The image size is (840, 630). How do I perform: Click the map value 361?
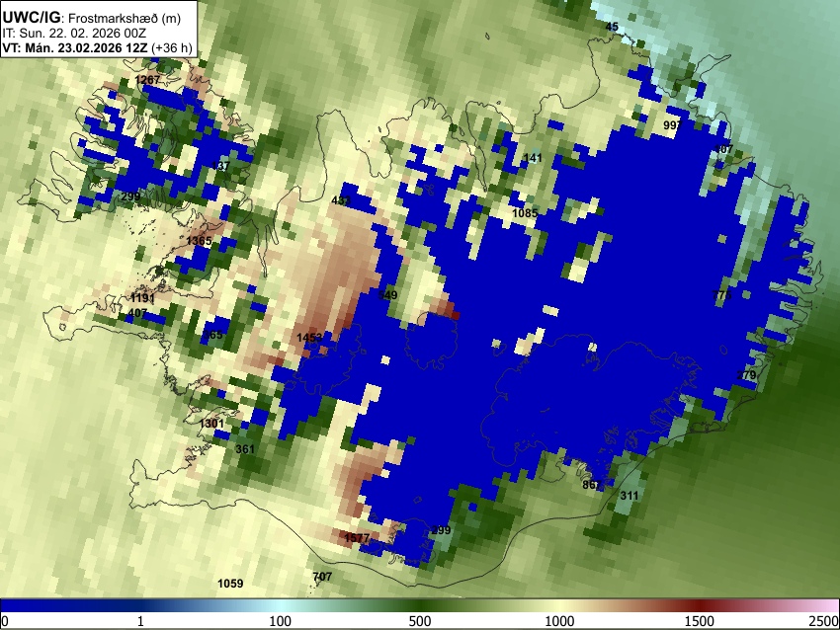[245, 449]
